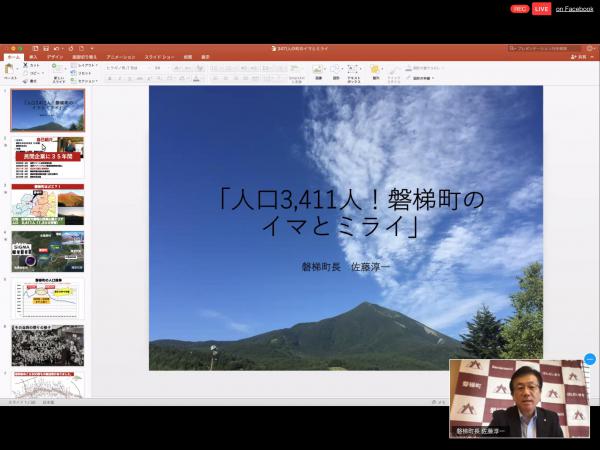Switch to the Insert (挿入) tab
This screenshot has width=600, height=450.
coord(33,57)
